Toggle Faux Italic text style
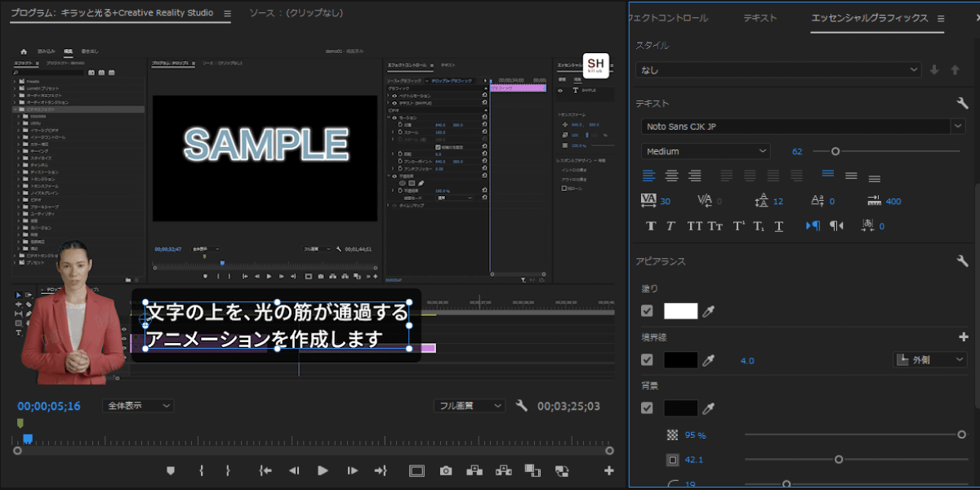Viewport: 980px width, 490px height. (x=670, y=226)
